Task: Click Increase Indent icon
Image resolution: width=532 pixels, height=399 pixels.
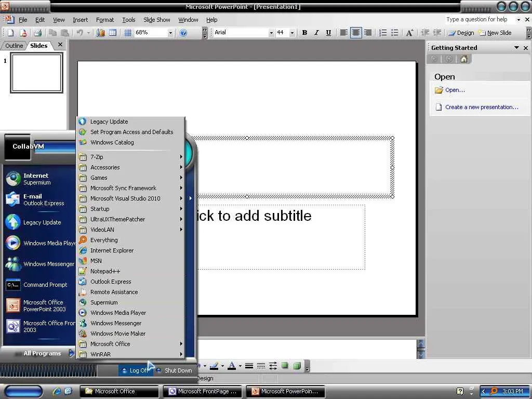Action: click(x=437, y=33)
